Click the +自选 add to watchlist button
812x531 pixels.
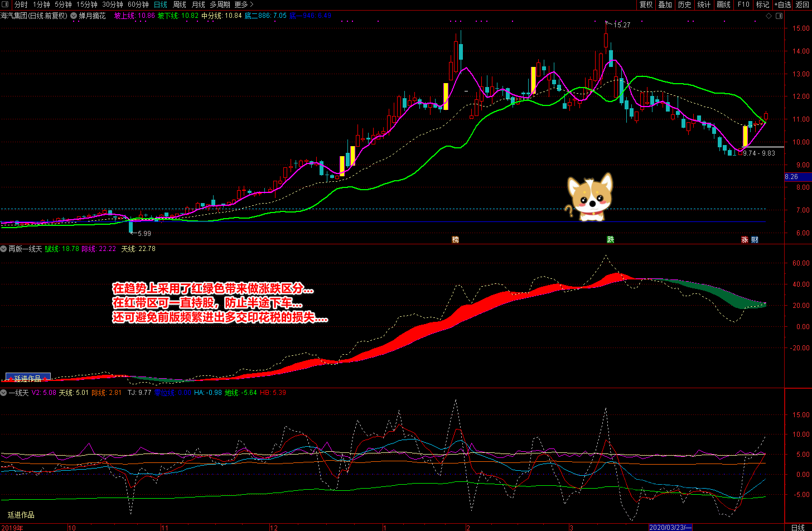782,4
